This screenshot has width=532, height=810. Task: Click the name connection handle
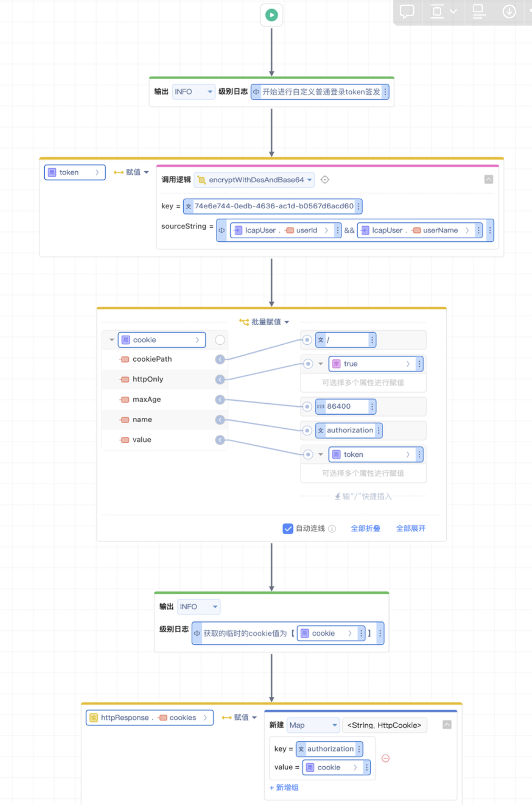[220, 420]
